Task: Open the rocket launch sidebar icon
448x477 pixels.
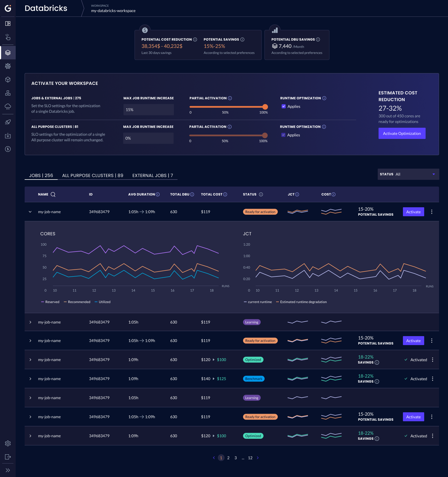Action: (x=8, y=122)
